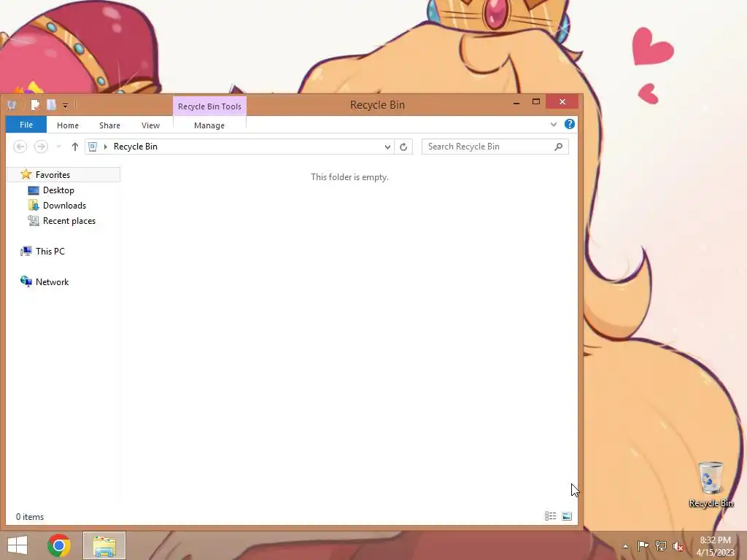747x560 pixels.
Task: Click the network tray icon
Action: point(661,545)
